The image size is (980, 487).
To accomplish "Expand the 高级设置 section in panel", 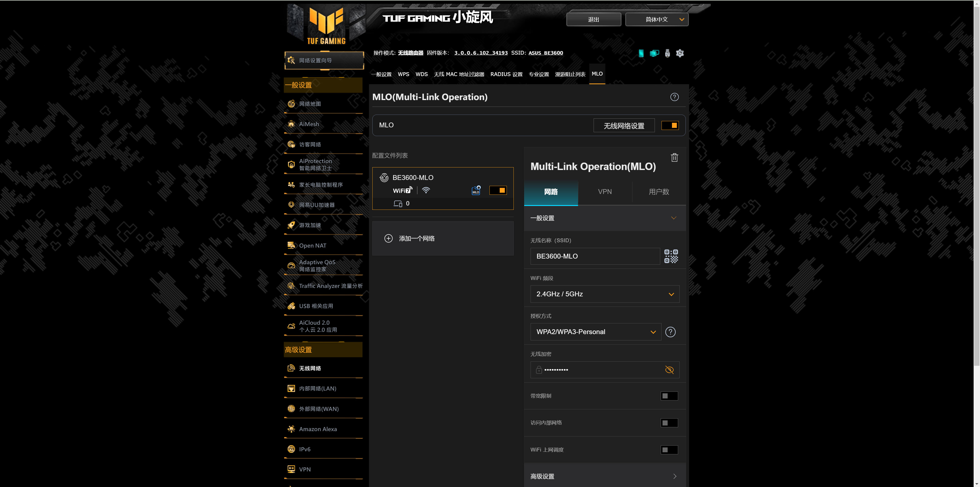I will pyautogui.click(x=605, y=476).
